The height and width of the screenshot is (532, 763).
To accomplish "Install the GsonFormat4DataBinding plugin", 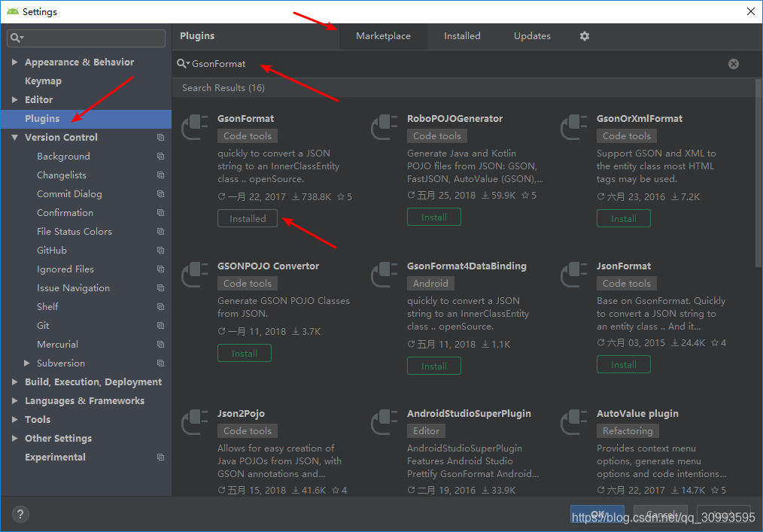I will [434, 366].
